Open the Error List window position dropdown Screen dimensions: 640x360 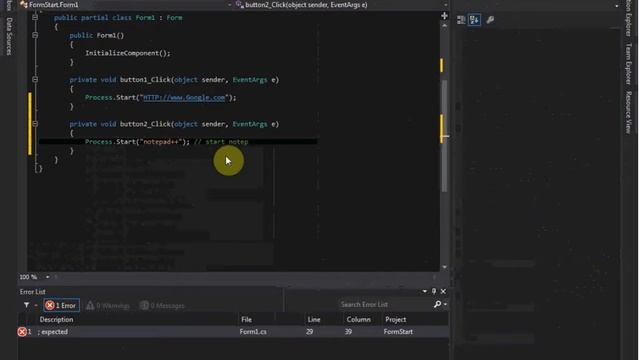click(x=424, y=291)
